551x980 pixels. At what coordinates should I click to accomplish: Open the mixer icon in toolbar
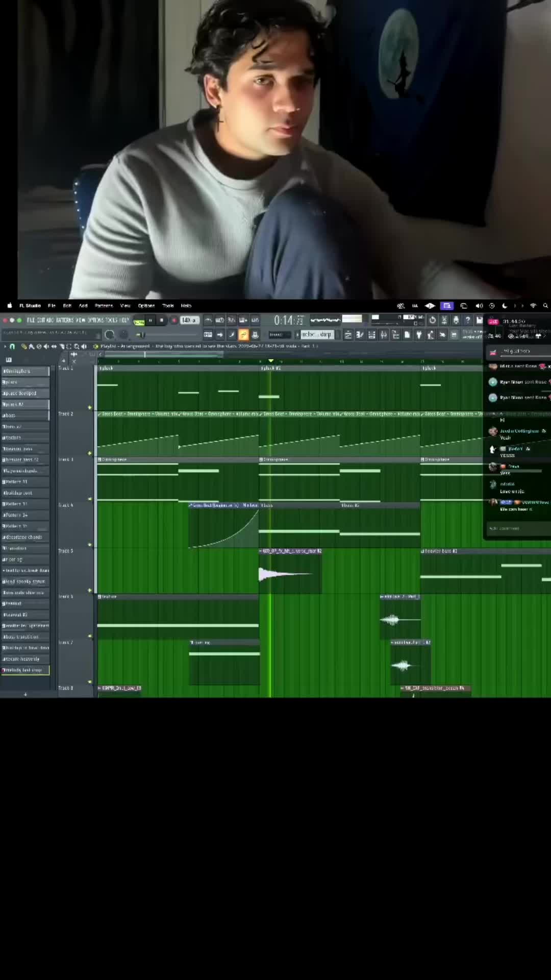(x=383, y=335)
